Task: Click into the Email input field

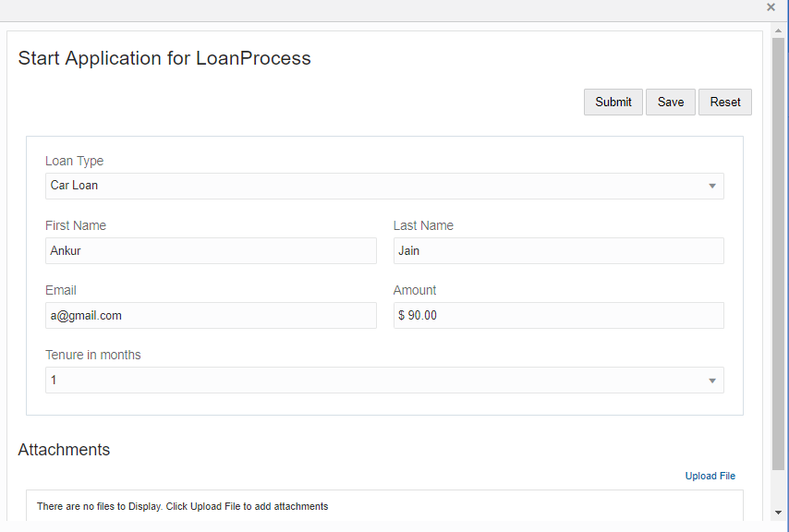Action: click(211, 315)
